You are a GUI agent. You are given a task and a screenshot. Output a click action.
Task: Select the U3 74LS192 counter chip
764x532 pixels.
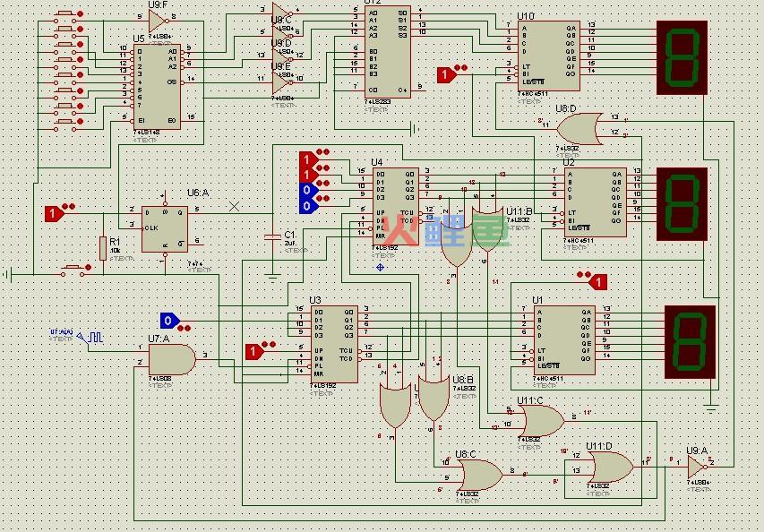pyautogui.click(x=335, y=344)
